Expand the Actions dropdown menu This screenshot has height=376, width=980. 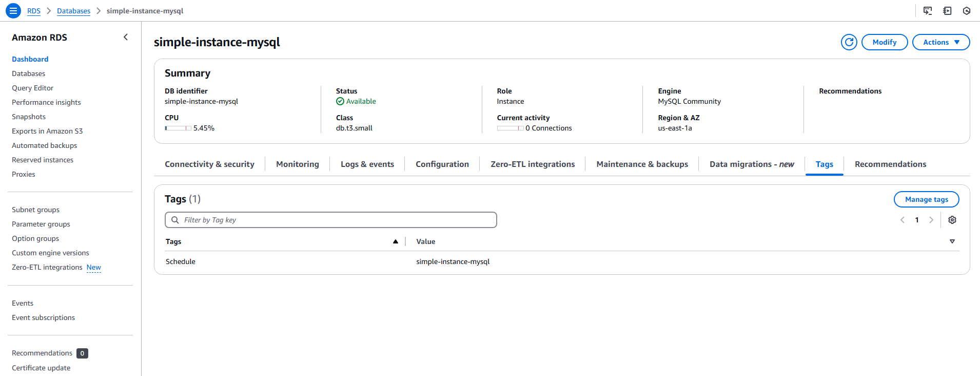(x=940, y=42)
